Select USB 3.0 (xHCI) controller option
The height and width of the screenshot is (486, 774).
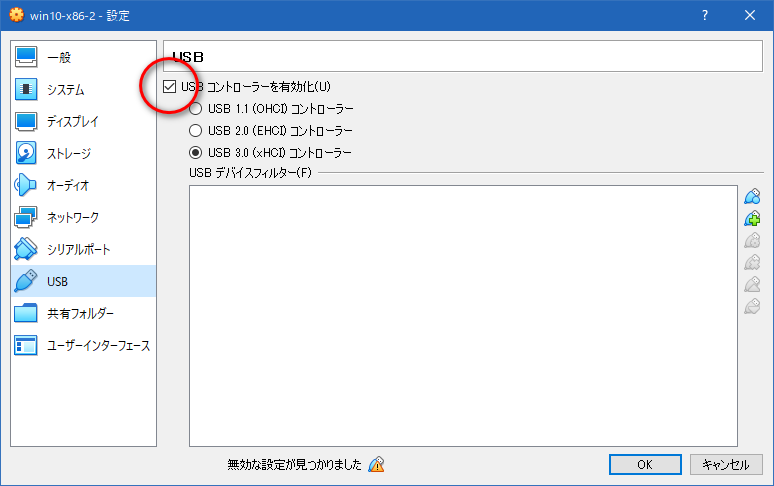coord(196,153)
